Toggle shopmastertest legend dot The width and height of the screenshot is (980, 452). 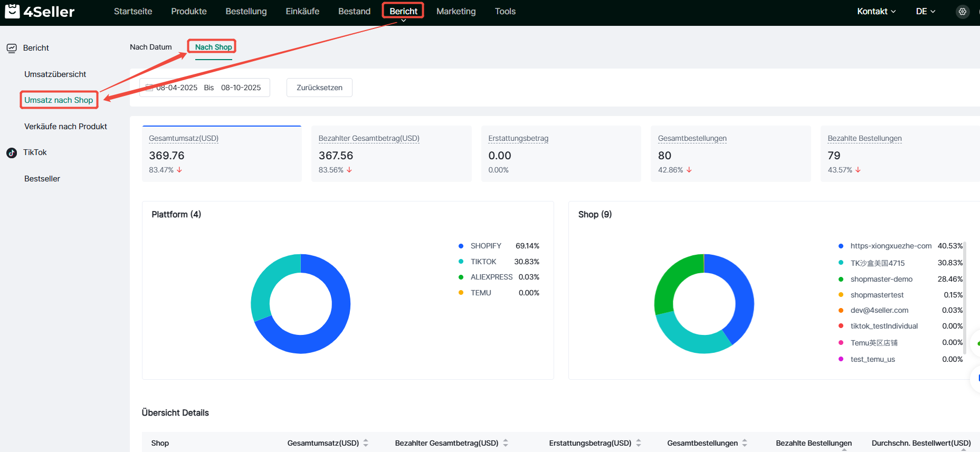pos(841,295)
